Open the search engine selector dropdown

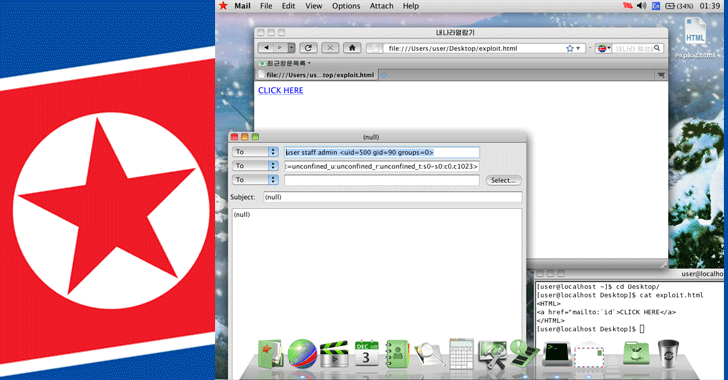pyautogui.click(x=603, y=48)
